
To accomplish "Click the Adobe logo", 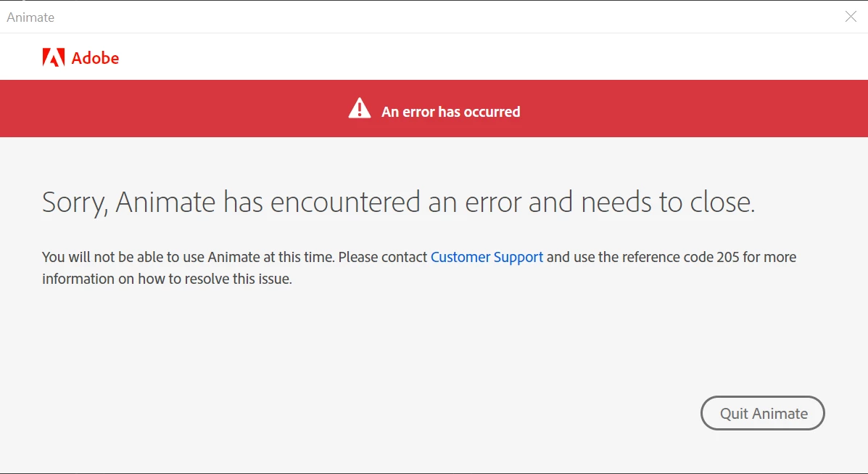I will [80, 57].
